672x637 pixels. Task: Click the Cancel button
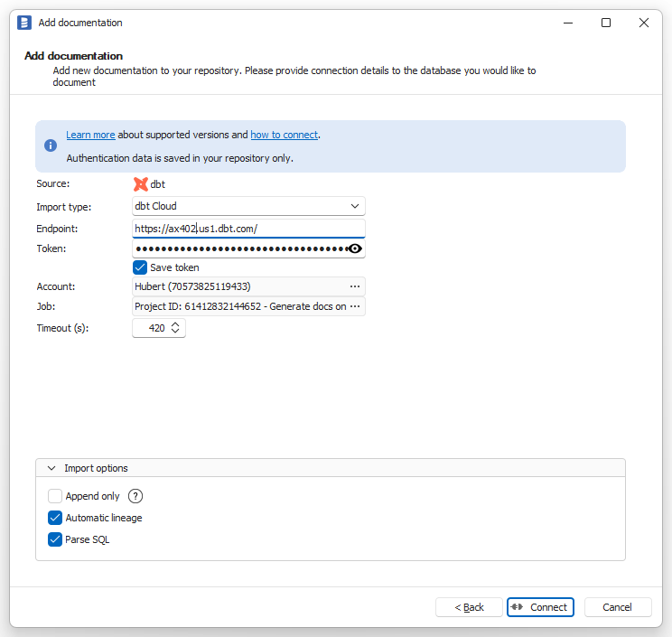618,607
